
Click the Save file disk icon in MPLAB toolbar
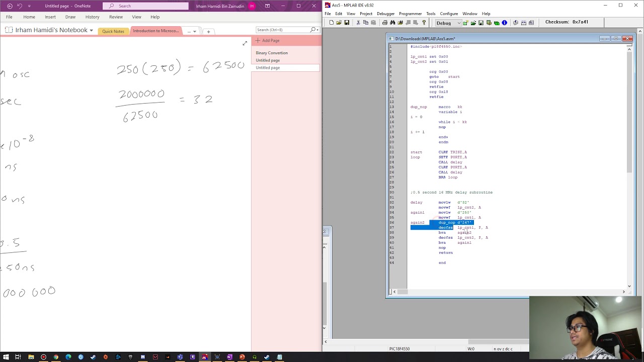tap(347, 23)
